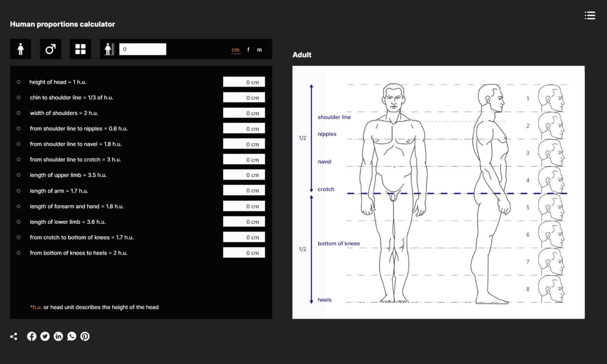Open the body measurements grid icon
607x364 pixels.
point(80,49)
